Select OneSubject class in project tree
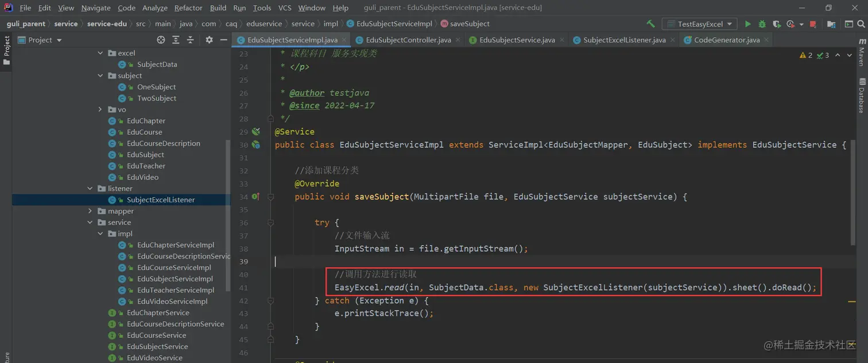868x363 pixels. [x=156, y=87]
